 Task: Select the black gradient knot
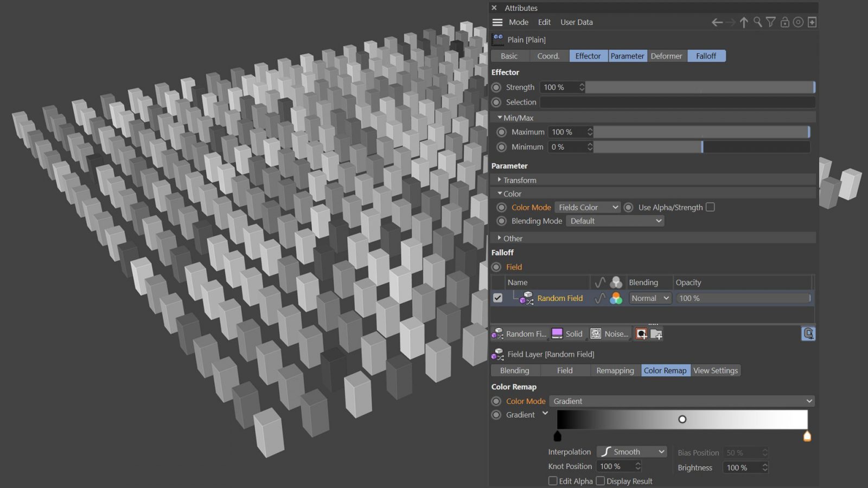tap(557, 436)
